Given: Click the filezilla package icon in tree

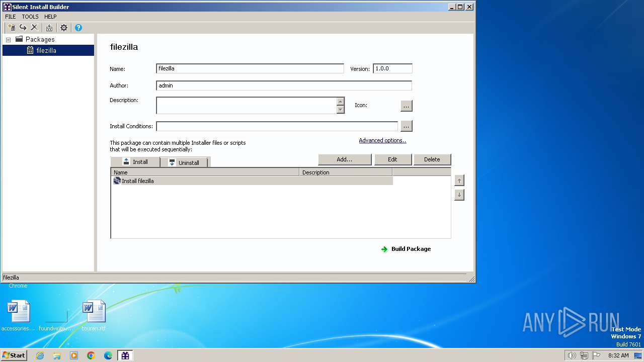Looking at the screenshot, I should point(30,50).
